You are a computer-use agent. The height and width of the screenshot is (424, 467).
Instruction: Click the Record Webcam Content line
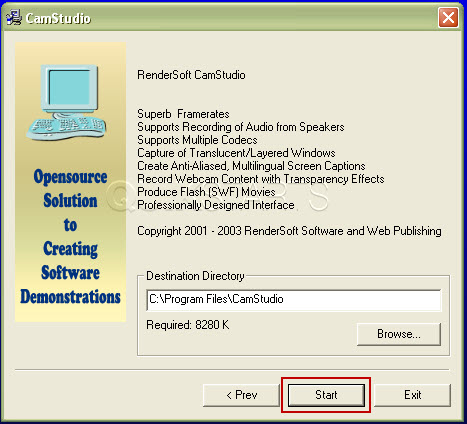[x=261, y=179]
